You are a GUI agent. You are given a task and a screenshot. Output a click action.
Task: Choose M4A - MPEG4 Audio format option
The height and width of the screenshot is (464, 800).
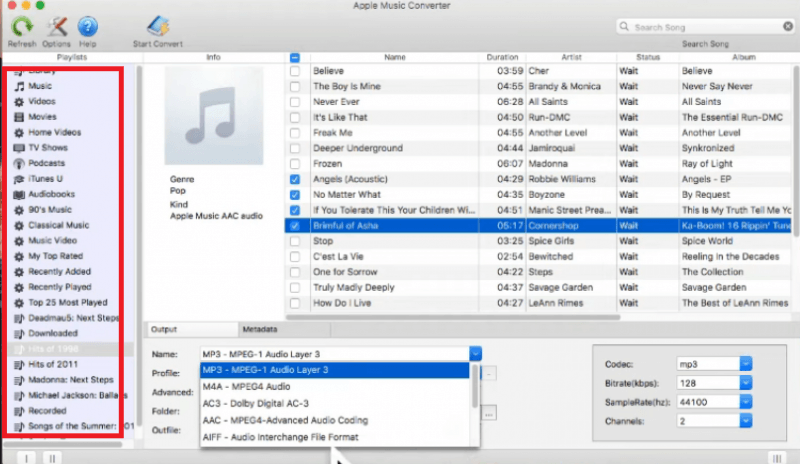click(x=335, y=386)
